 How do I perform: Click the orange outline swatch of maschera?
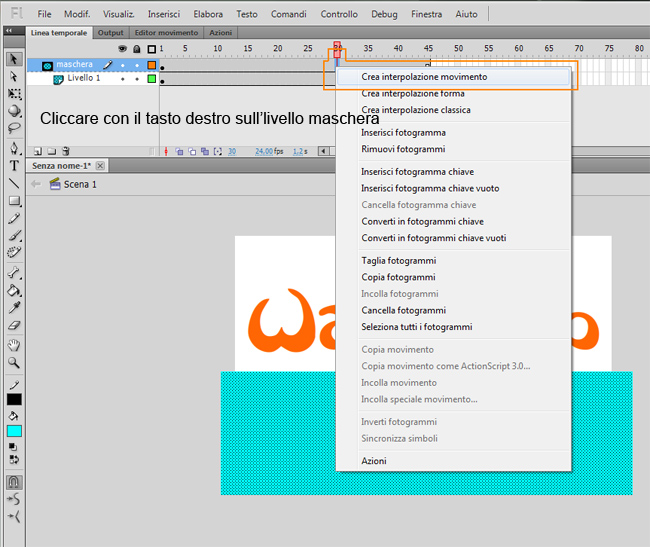tap(152, 65)
